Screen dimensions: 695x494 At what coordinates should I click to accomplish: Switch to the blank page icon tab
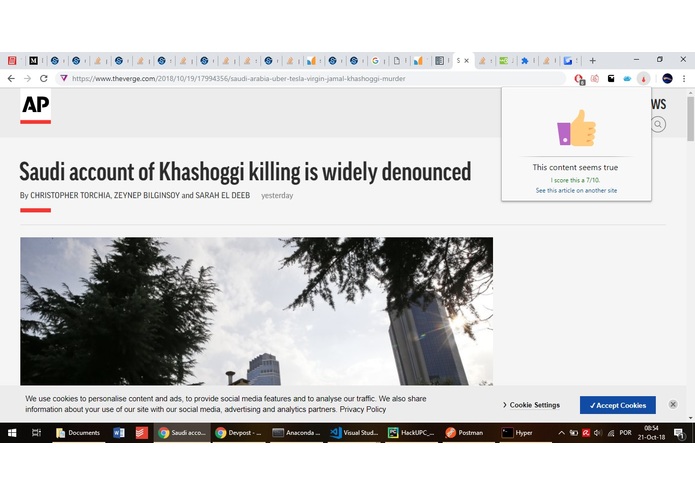[x=397, y=61]
